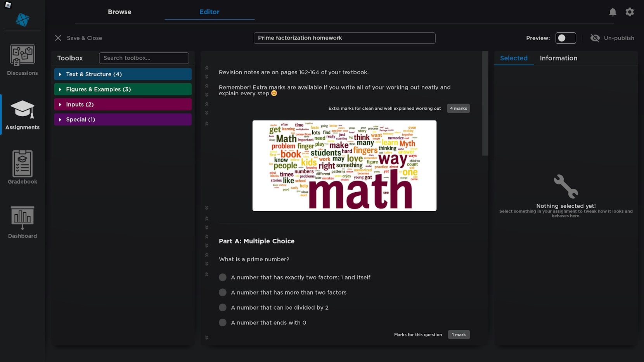Click the X icon beside Save & Close
Viewport: 644px width, 362px height.
(58, 38)
